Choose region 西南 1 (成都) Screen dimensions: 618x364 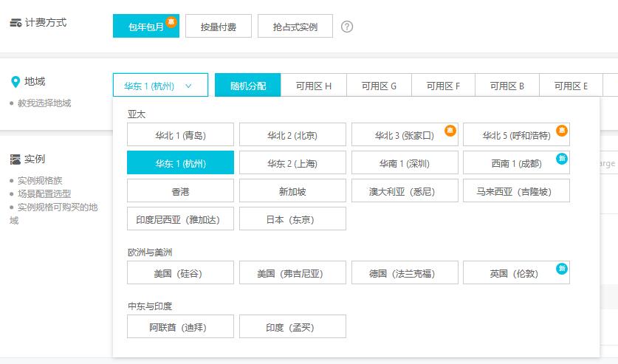click(x=516, y=162)
